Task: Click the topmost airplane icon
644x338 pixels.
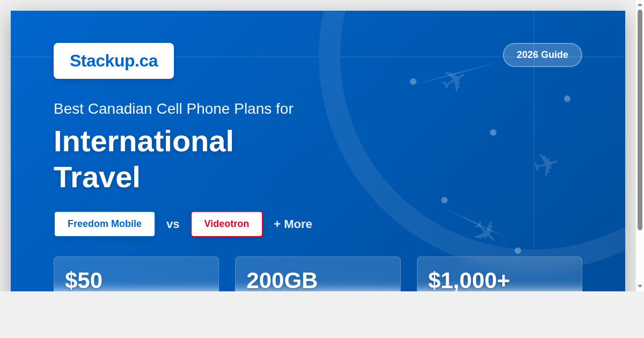Action: pyautogui.click(x=453, y=80)
